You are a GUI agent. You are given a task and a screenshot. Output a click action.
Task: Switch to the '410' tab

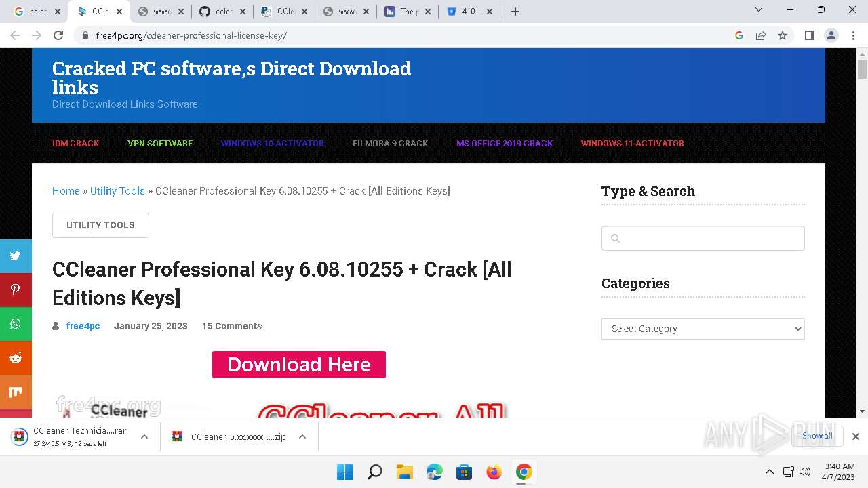tap(469, 12)
